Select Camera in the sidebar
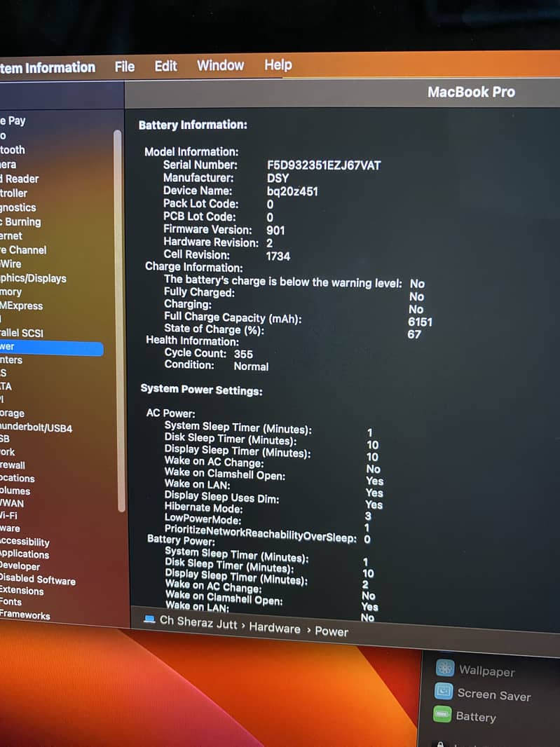 [8, 165]
